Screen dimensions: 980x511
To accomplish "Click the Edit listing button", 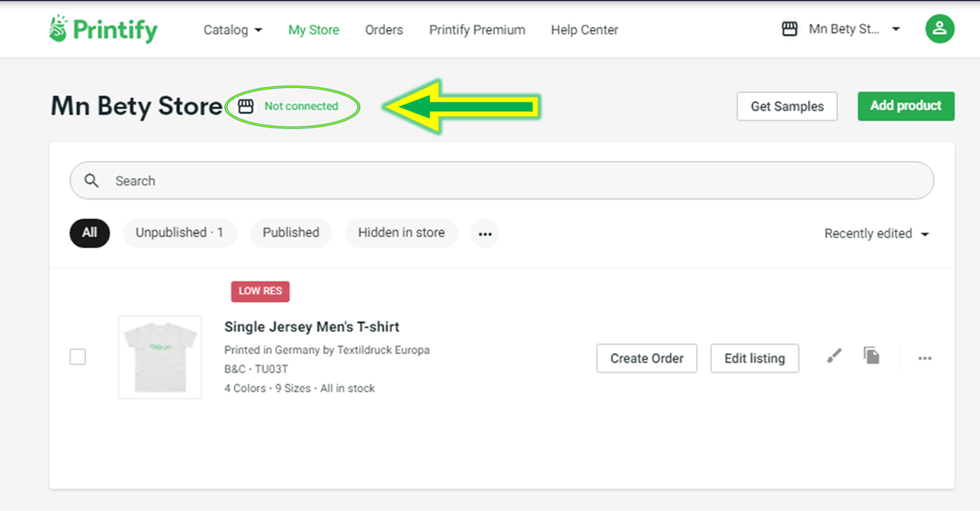I will (755, 358).
